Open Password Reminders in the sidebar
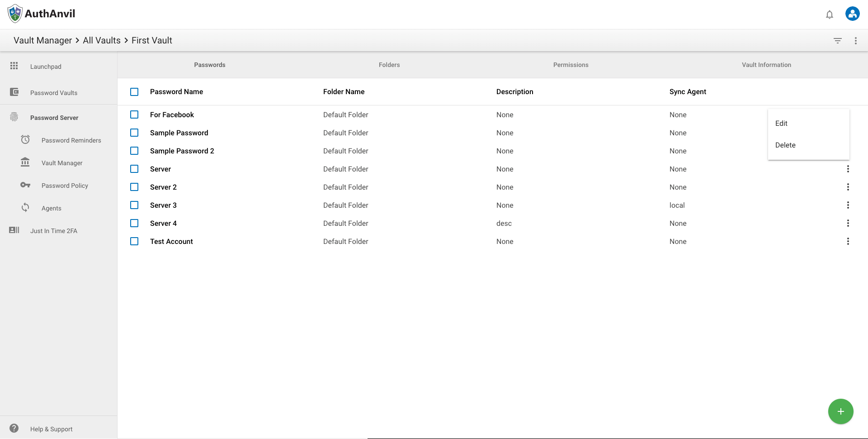Viewport: 868px width, 439px height. (71, 140)
